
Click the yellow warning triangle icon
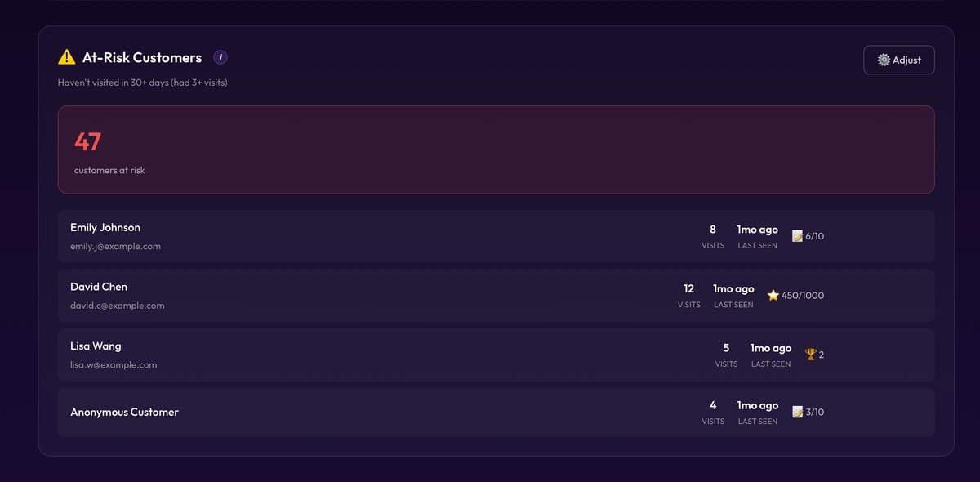point(67,57)
